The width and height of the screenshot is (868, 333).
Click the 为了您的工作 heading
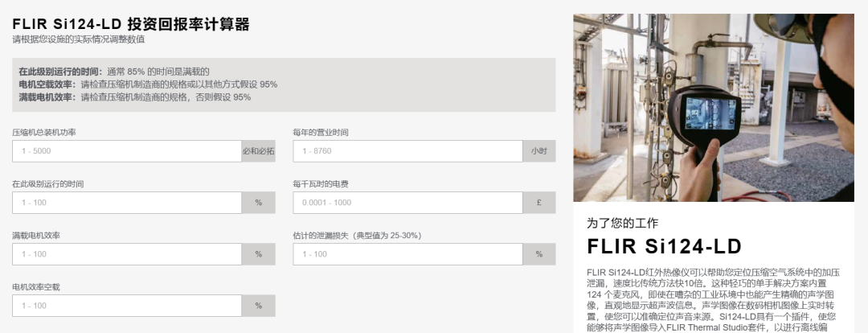pyautogui.click(x=622, y=223)
